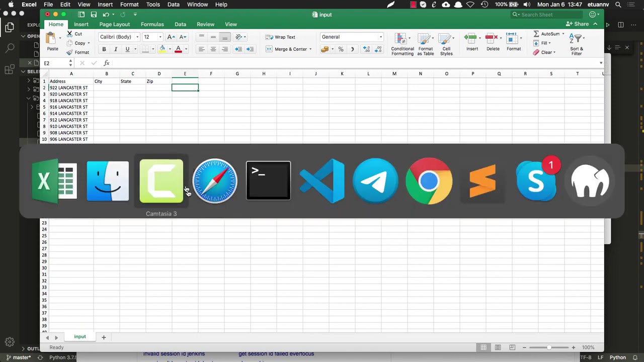Toggle Underline formatting
This screenshot has width=644, height=362.
[x=127, y=49]
